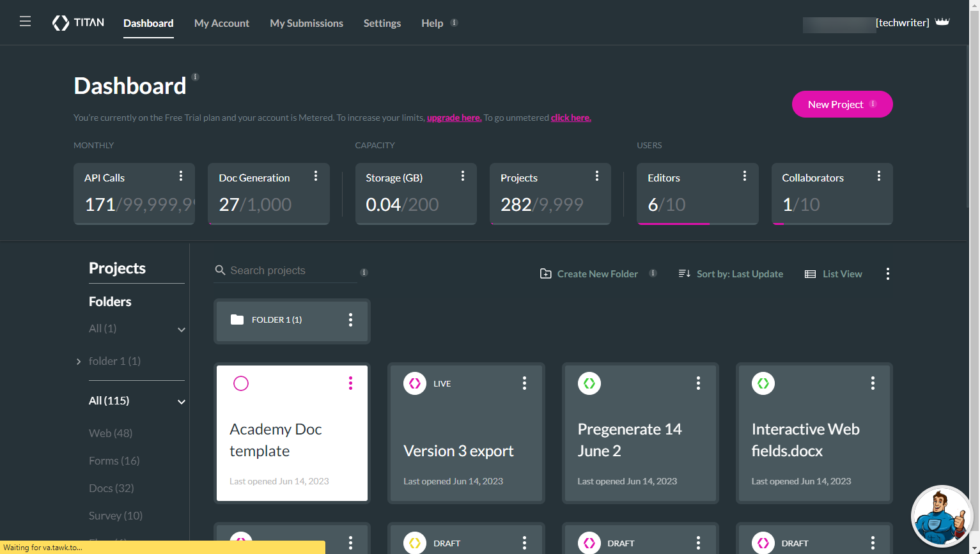
Task: Click the New Project button
Action: [x=842, y=104]
